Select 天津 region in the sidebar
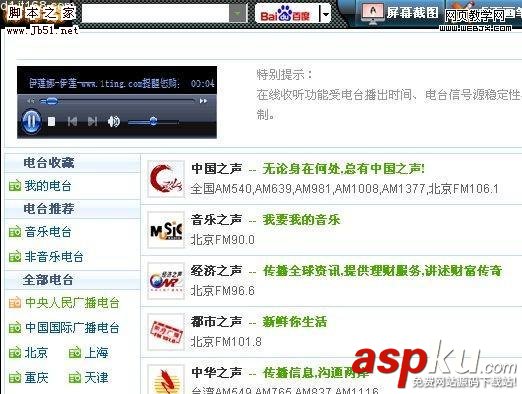 96,378
